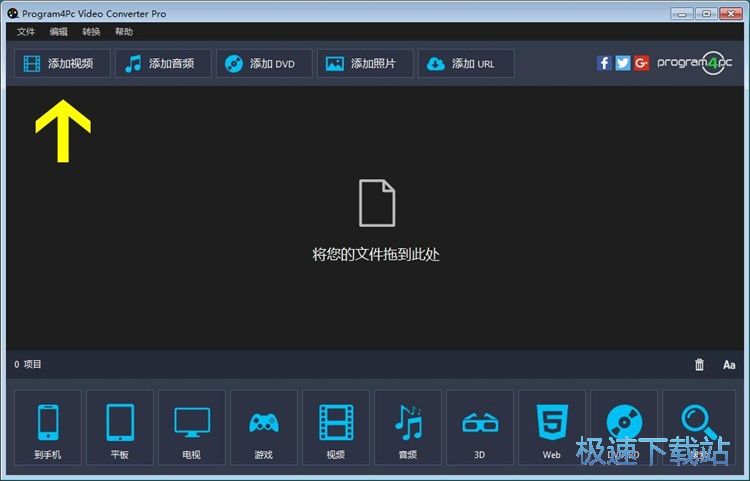This screenshot has height=481, width=750.
Task: Select the Web HTML5 output category
Action: 552,427
